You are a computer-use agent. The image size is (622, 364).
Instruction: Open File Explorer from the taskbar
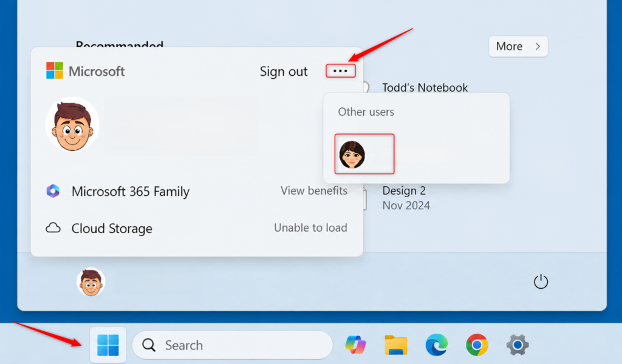(x=396, y=345)
